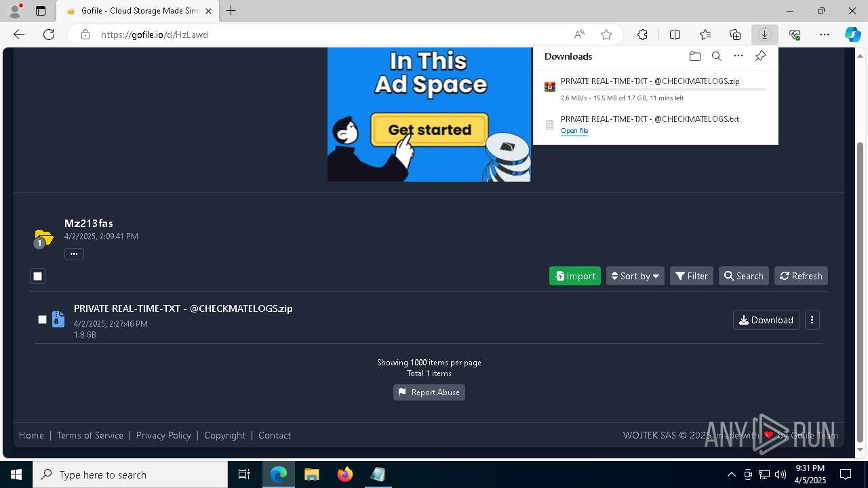The height and width of the screenshot is (488, 868).
Task: Open Copyright footer link
Action: click(x=225, y=435)
